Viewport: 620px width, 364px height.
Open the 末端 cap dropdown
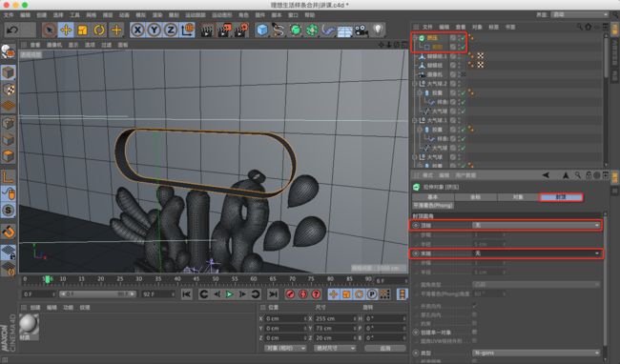click(x=537, y=253)
